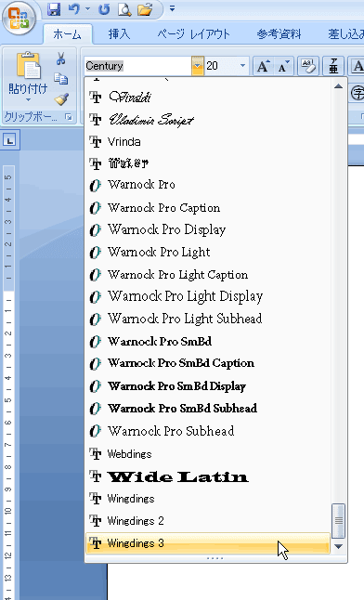This screenshot has width=364, height=600.
Task: Choose Warnock Pro Light Display
Action: point(208,297)
